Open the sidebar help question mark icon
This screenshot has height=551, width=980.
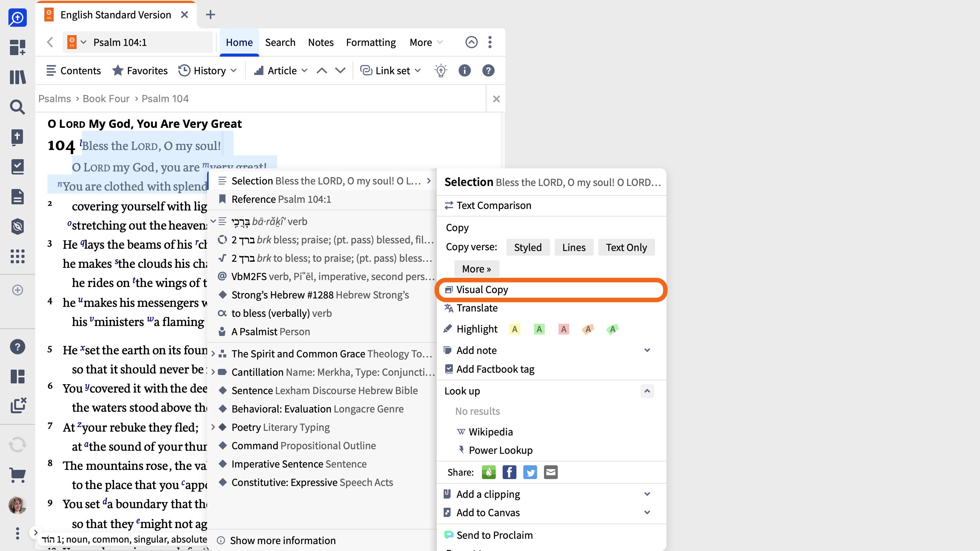tap(17, 347)
